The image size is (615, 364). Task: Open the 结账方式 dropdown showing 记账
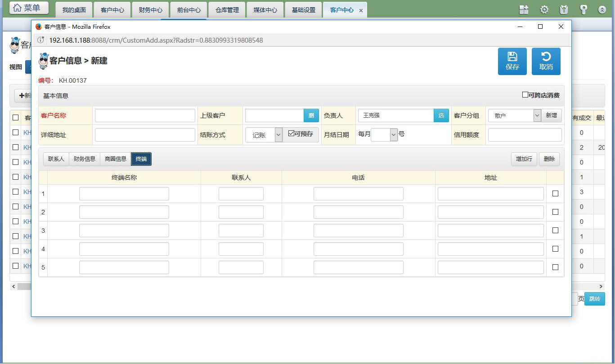click(x=264, y=135)
